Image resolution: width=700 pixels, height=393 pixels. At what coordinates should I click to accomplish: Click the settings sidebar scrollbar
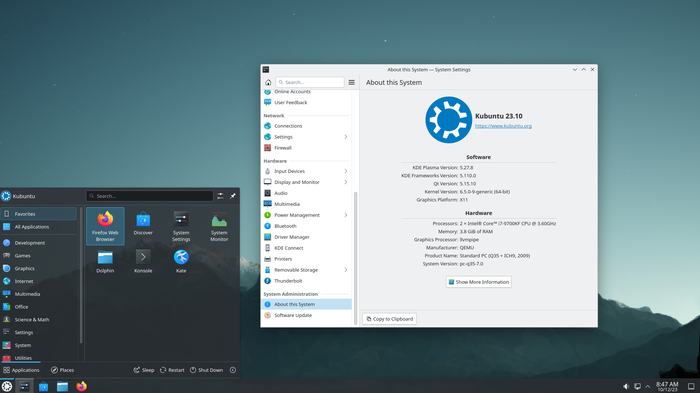[355, 258]
